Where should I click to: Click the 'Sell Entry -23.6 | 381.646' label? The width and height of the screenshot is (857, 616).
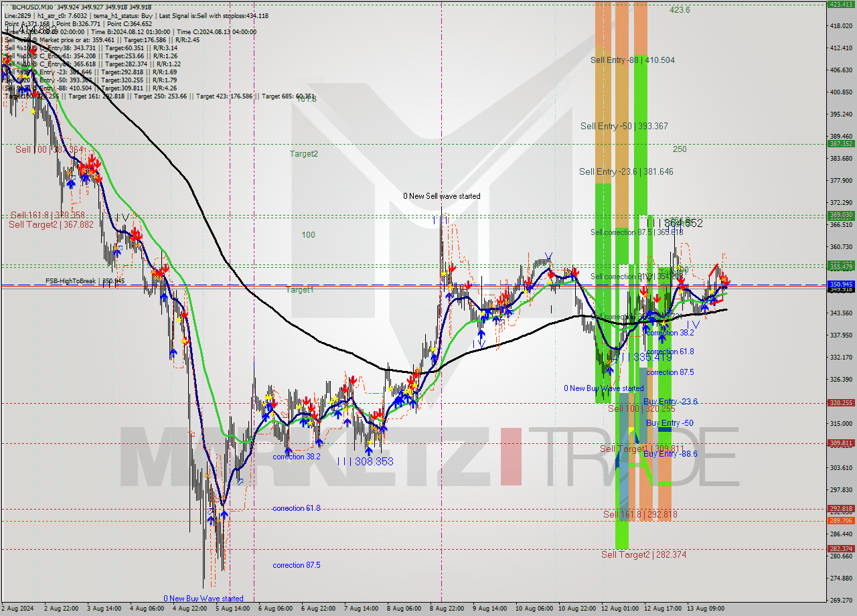tap(626, 171)
